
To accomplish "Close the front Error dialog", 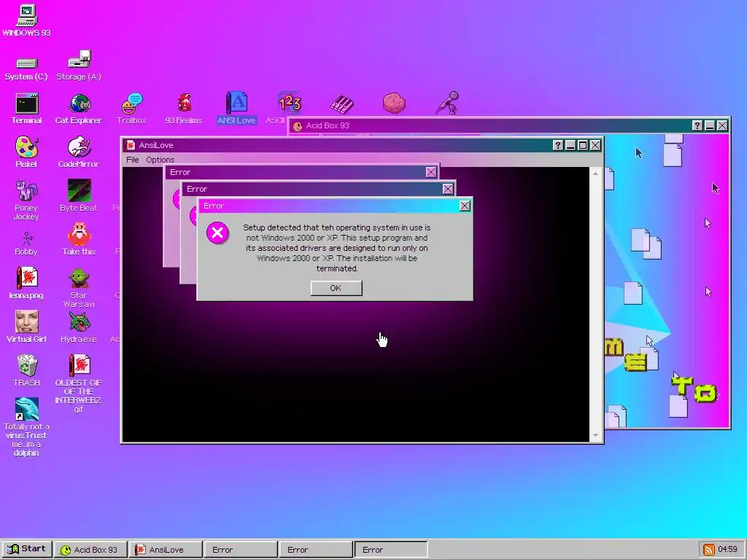I will [465, 206].
